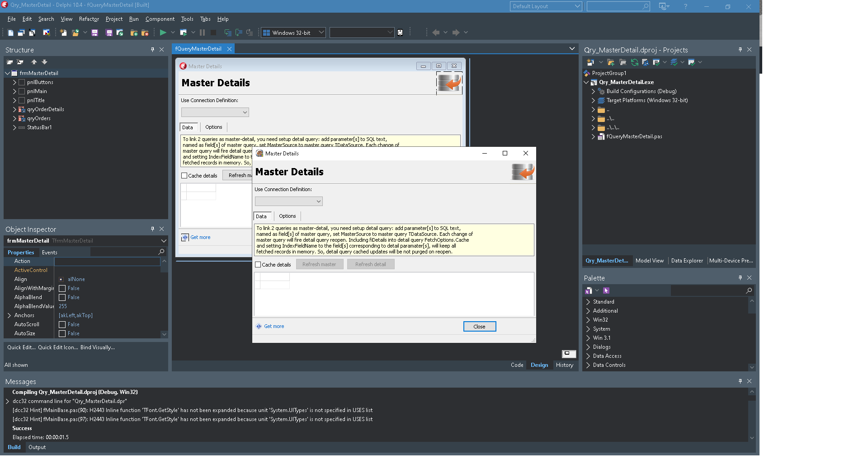Viewport: 868px width, 473px height.
Task: Expand the Data Access palette category
Action: pyautogui.click(x=588, y=356)
